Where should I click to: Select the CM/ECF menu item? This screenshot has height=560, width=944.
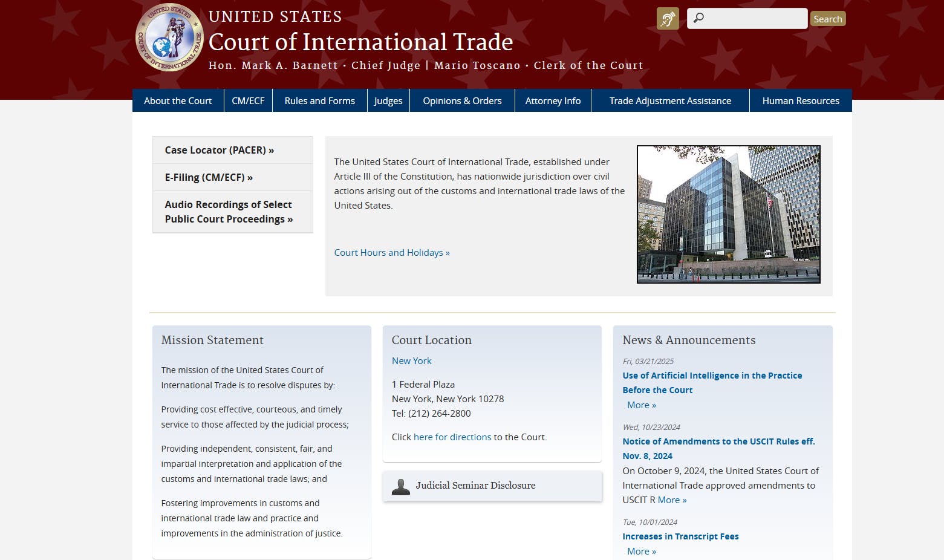pos(248,101)
